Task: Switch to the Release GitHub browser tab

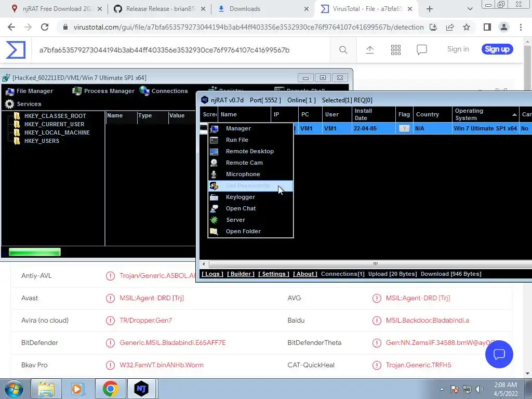Action: click(159, 9)
